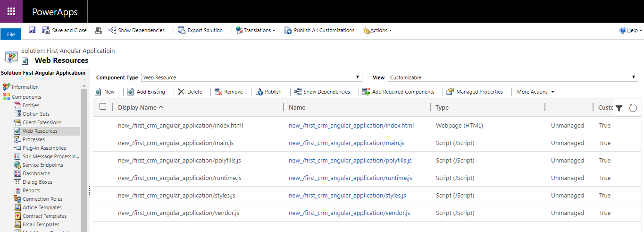
Task: Sort by Display Name column
Action: pos(141,107)
